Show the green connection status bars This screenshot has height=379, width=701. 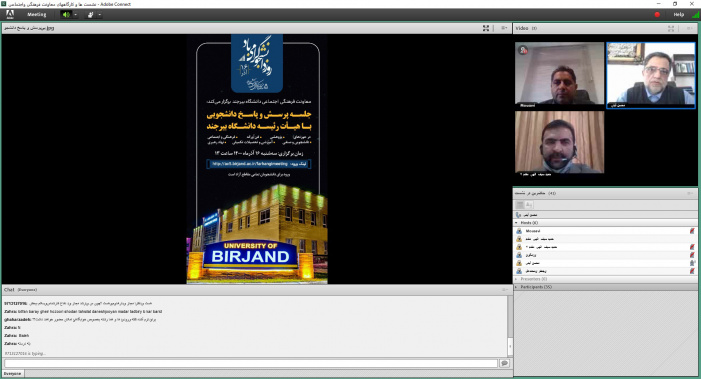tap(695, 15)
